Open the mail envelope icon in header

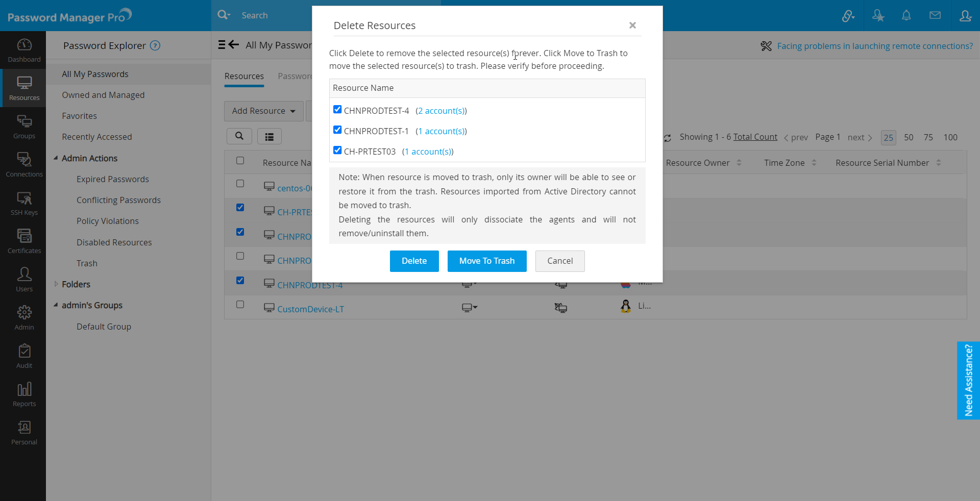pyautogui.click(x=935, y=15)
